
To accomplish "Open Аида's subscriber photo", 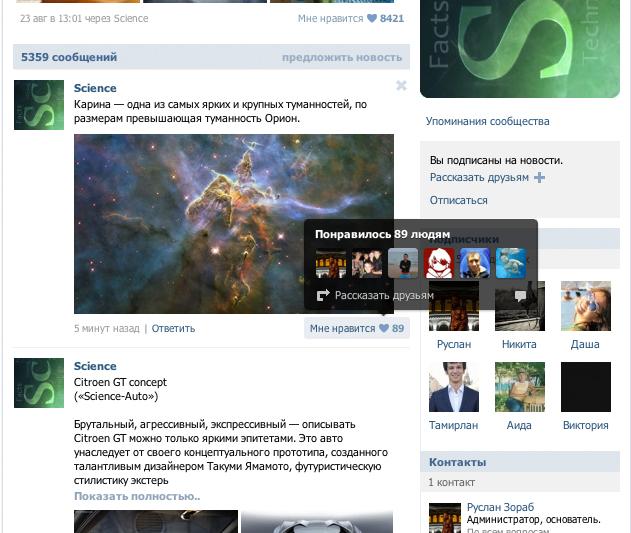I will pos(520,387).
